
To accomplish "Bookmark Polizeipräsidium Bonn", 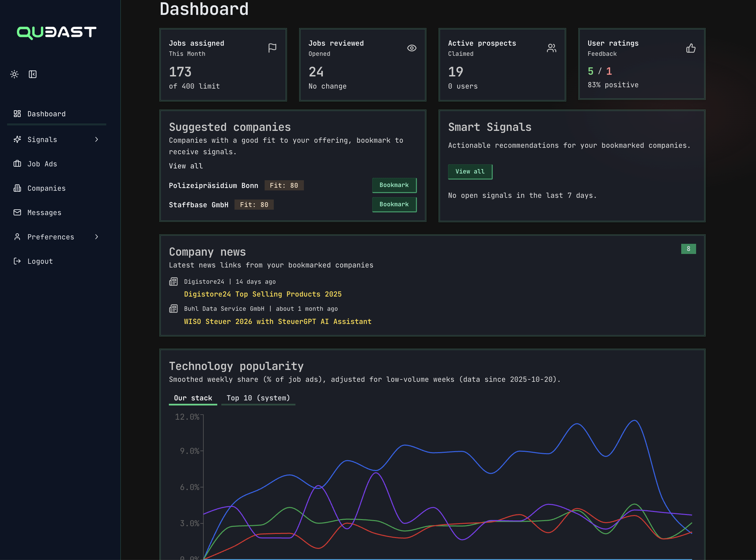I will coord(394,185).
